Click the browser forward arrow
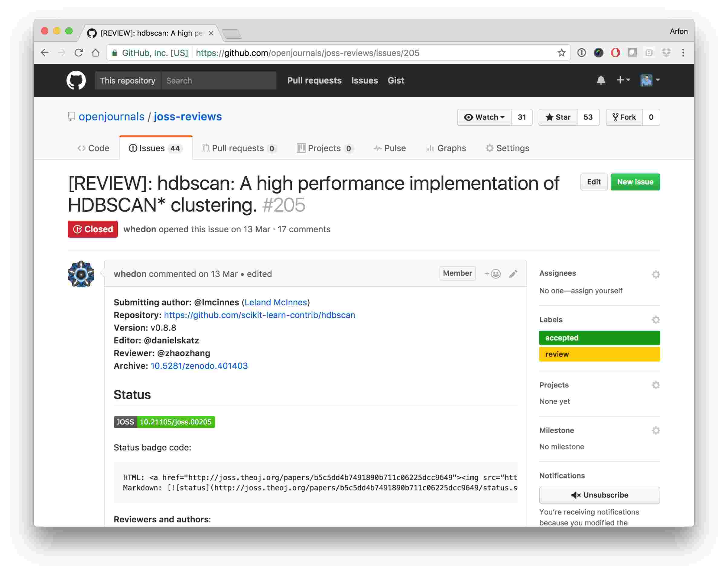 click(x=62, y=53)
